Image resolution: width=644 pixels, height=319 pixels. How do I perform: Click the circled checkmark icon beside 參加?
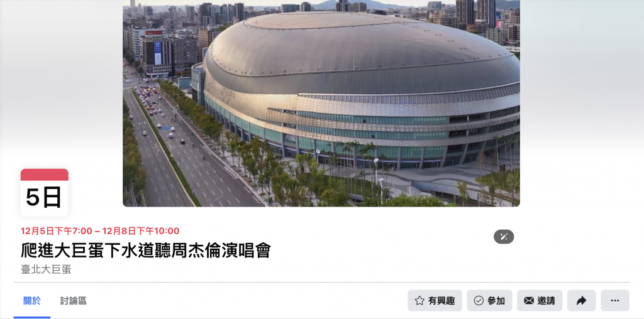click(x=479, y=301)
